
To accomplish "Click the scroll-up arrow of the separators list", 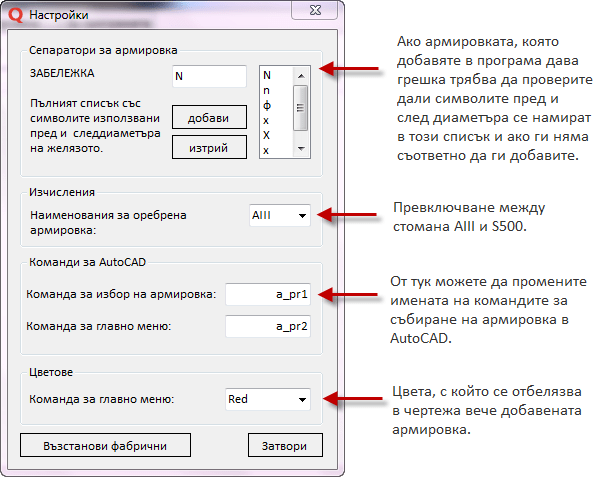I will pyautogui.click(x=301, y=75).
